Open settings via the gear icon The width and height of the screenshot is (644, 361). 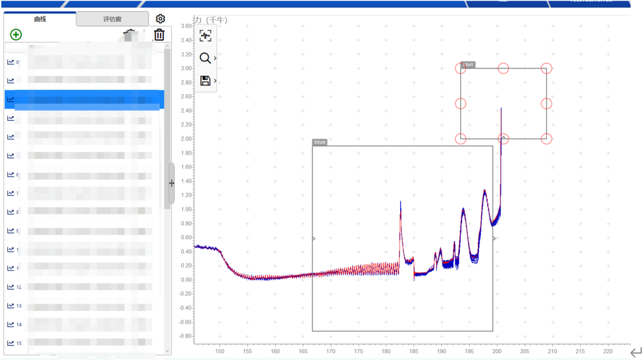click(160, 19)
